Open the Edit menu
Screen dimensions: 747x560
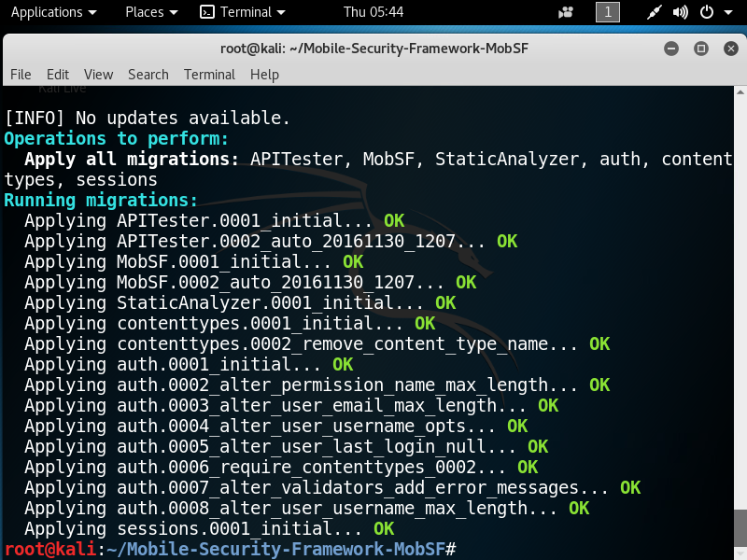point(58,75)
